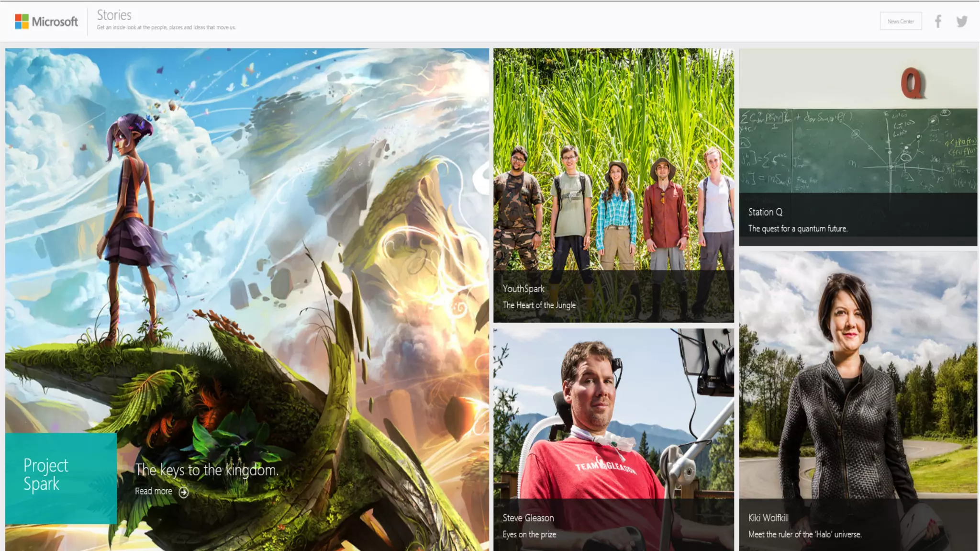Open The keys to the kingdom headline
The image size is (980, 551).
[207, 470]
